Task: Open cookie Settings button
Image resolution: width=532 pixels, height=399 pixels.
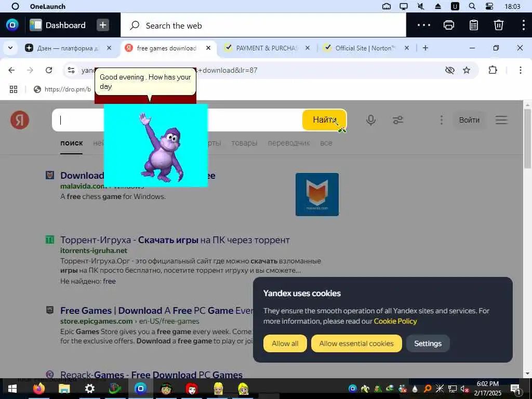Action: (428, 343)
